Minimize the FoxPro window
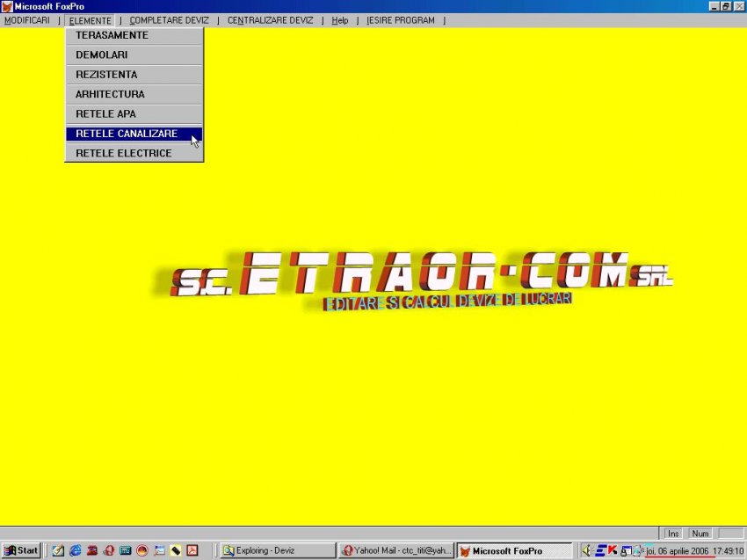Screen dimensions: 747x560 click(x=714, y=7)
